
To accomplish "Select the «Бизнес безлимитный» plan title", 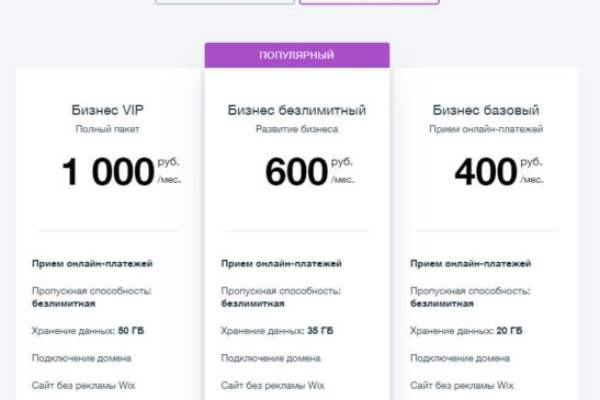I will tap(297, 110).
